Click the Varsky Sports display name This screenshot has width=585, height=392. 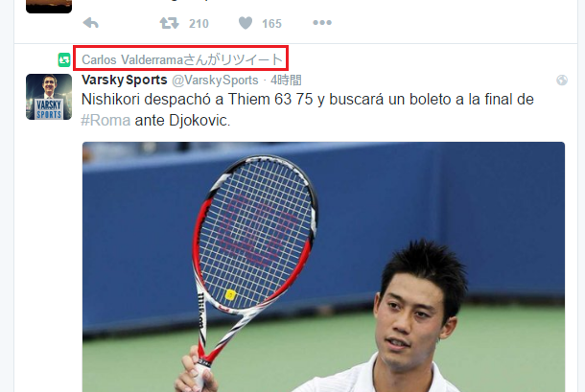(125, 80)
